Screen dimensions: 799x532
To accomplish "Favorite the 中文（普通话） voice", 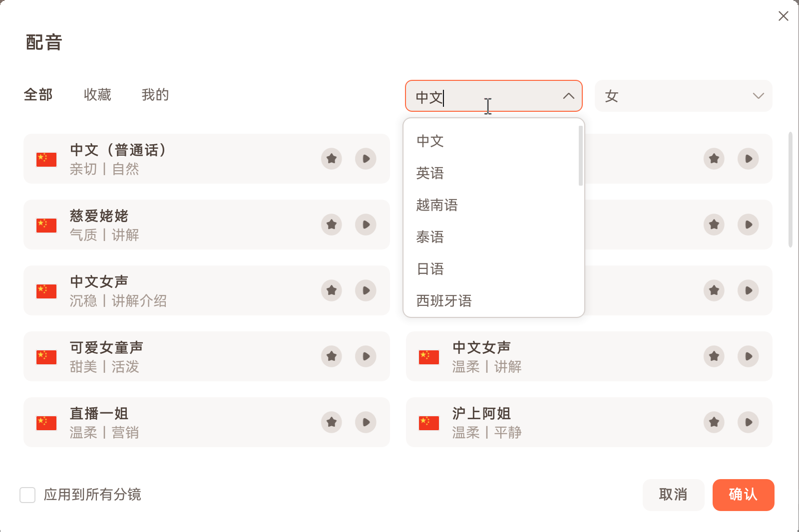I will (x=332, y=159).
